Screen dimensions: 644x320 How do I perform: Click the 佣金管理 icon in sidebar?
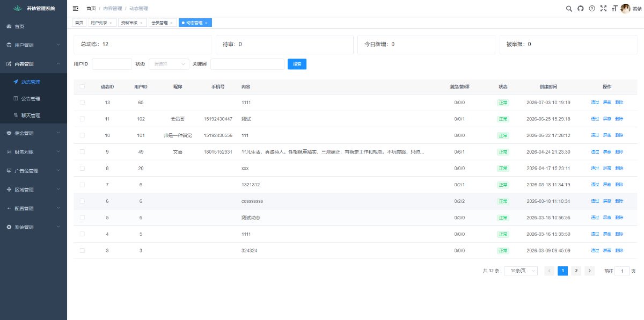pos(9,133)
